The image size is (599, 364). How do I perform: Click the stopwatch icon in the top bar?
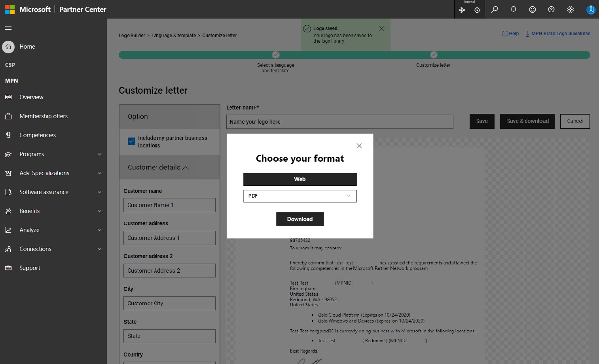pyautogui.click(x=477, y=10)
